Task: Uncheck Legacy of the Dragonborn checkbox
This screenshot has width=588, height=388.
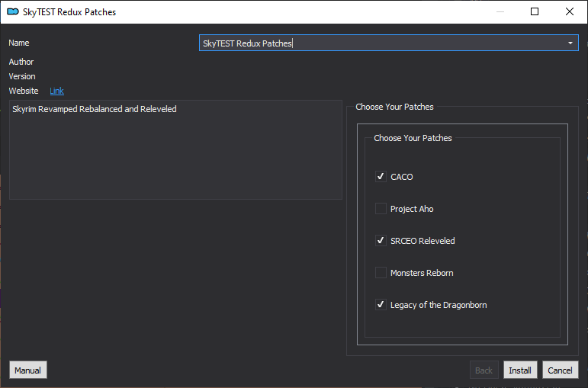Action: (381, 305)
